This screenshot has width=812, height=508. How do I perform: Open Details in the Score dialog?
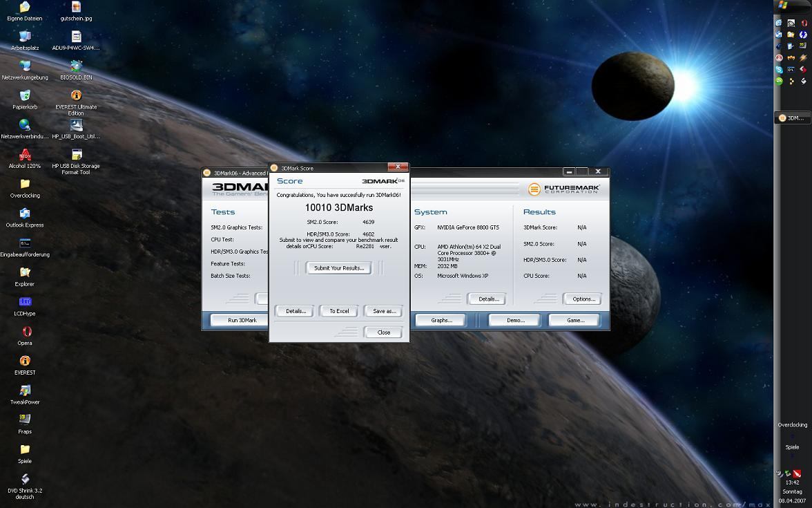coord(296,311)
